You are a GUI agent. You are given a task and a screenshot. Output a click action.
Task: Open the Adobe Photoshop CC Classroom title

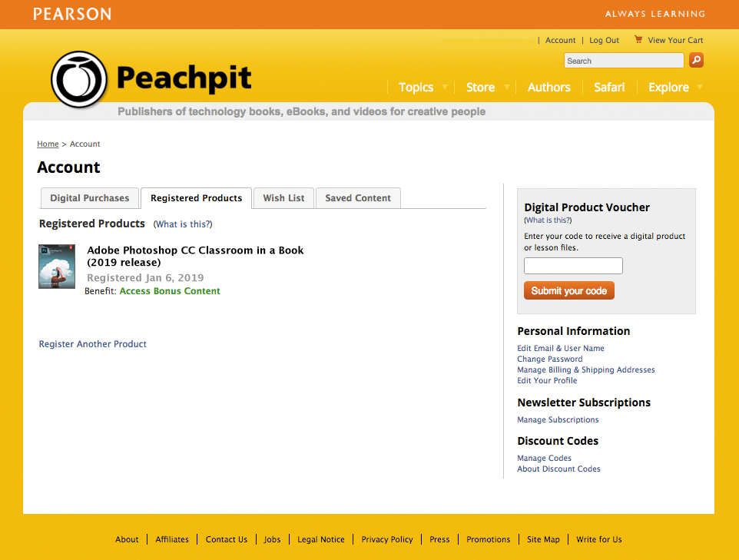tap(195, 257)
